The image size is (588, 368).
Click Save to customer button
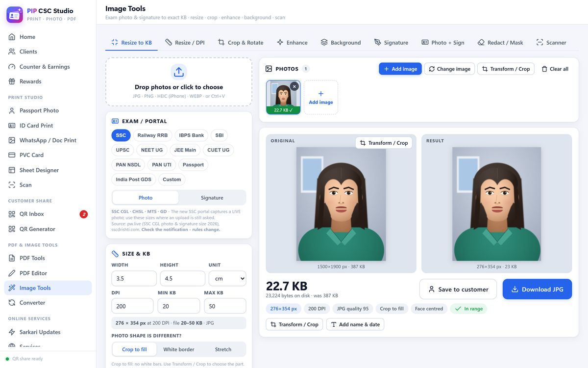[458, 289]
